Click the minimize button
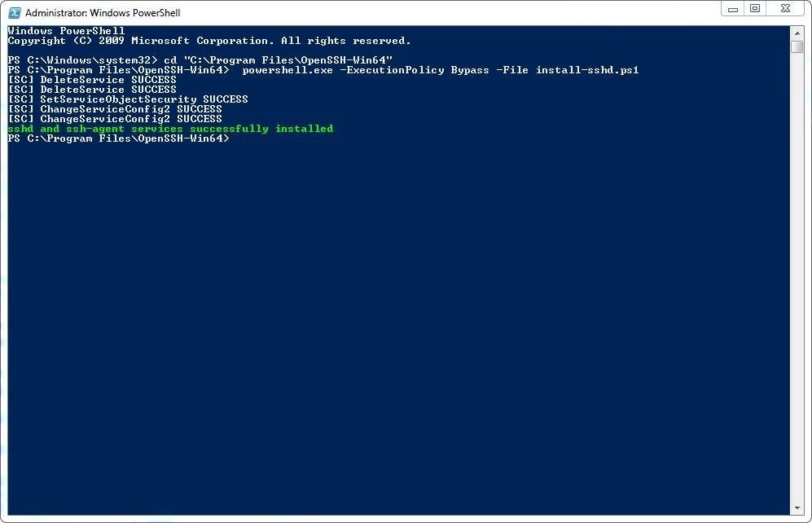This screenshot has height=523, width=812. click(x=732, y=8)
